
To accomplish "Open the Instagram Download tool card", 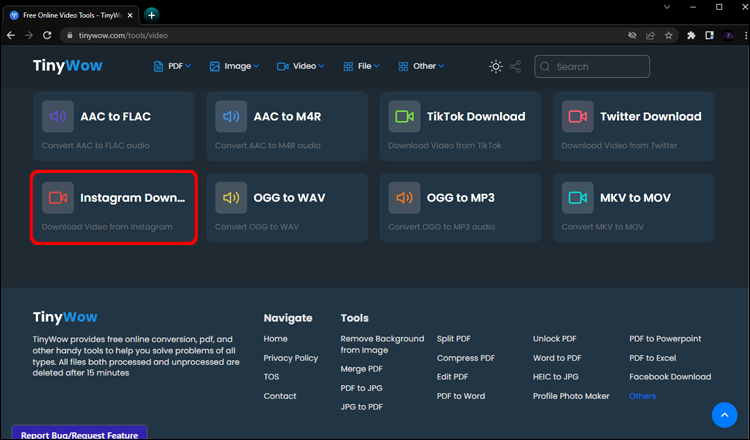I will [x=113, y=207].
